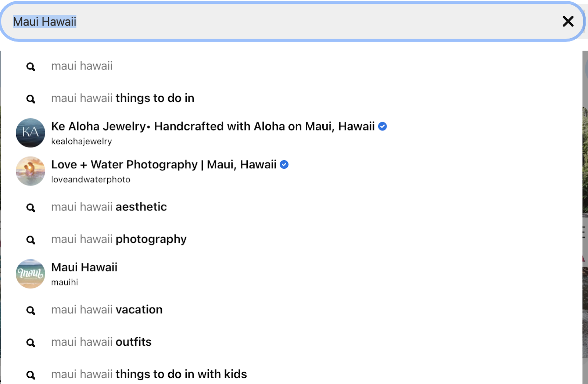588x384 pixels.
Task: Click magnifier icon beside 'aesthetic' suggestion
Action: pos(31,208)
